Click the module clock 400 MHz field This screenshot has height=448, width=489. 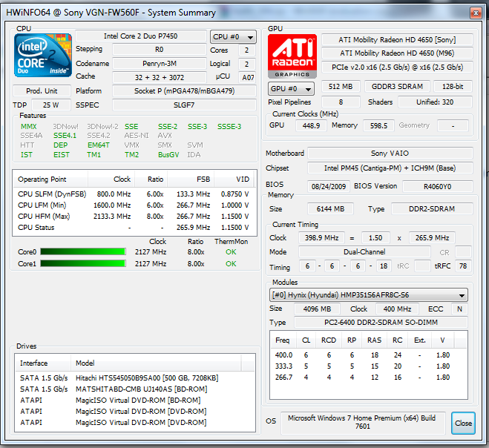[397, 309]
